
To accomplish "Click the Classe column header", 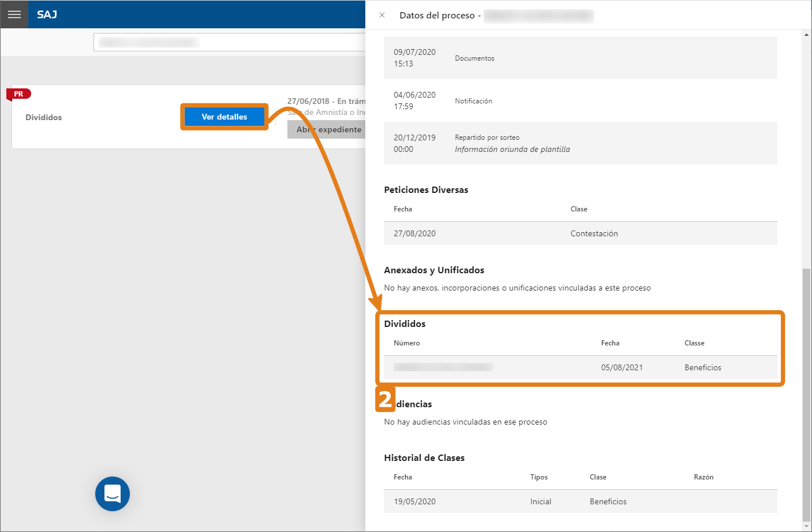I will tap(694, 343).
